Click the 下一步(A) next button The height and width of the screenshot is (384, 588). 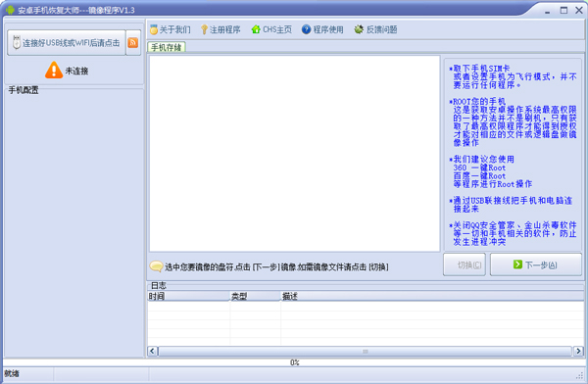coord(536,264)
